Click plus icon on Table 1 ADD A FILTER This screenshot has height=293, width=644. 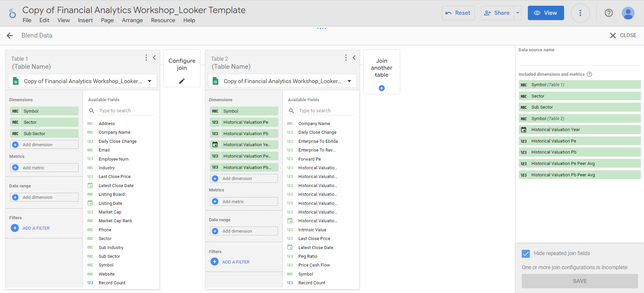pyautogui.click(x=15, y=228)
